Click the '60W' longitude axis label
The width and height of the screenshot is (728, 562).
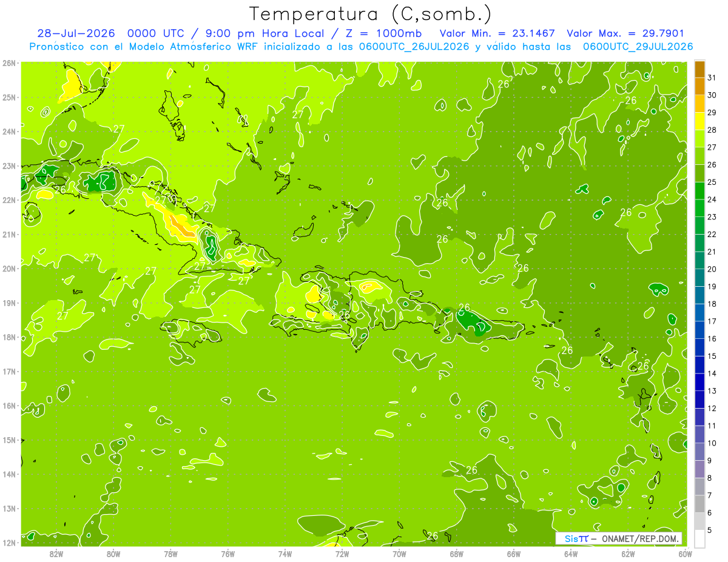[x=685, y=553]
